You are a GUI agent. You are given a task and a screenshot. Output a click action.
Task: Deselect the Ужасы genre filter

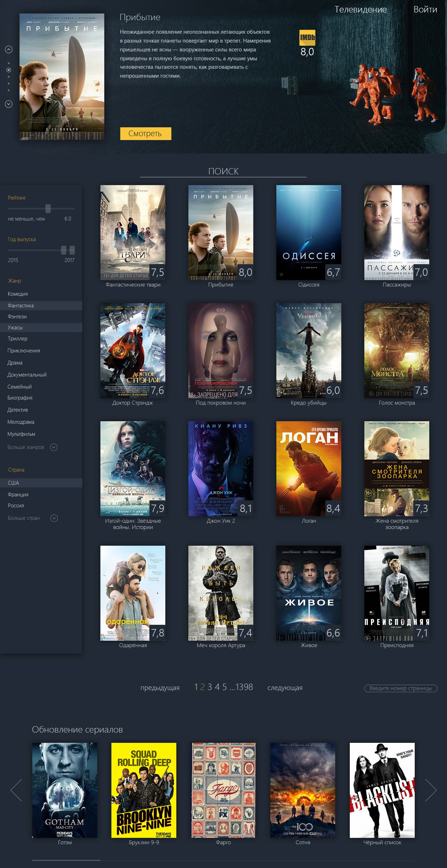41,328
